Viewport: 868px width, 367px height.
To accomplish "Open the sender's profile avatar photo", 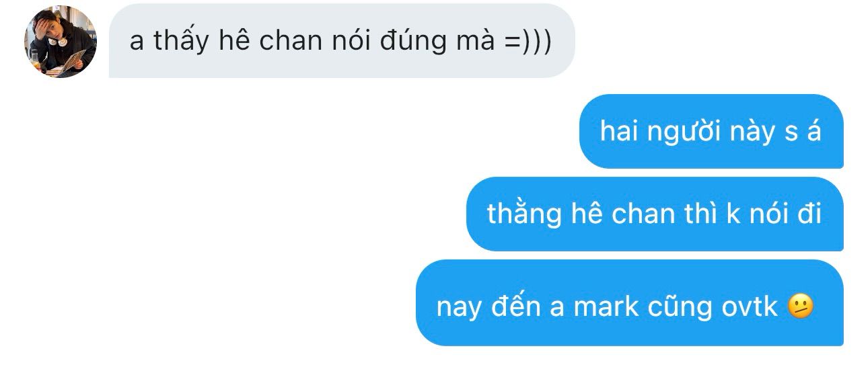I will pyautogui.click(x=61, y=42).
